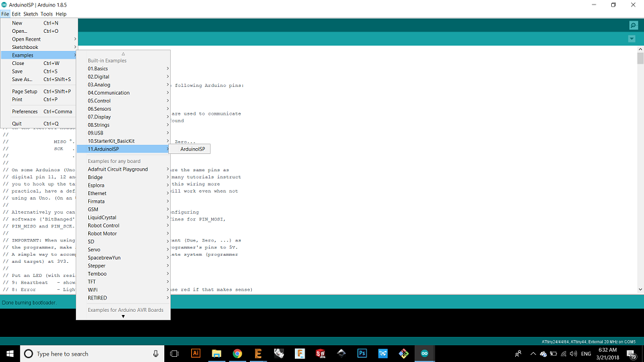Select 11.ArduinoISP in the examples list

coord(123,149)
